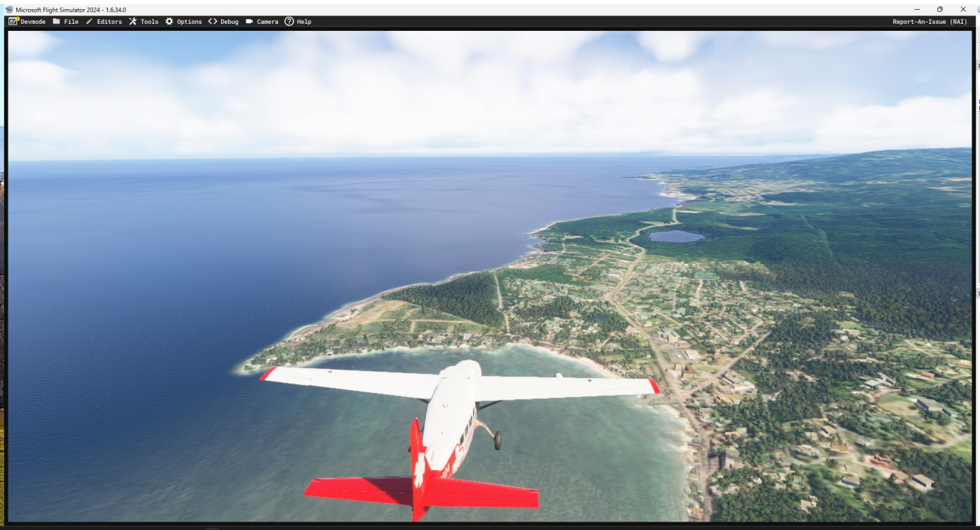The height and width of the screenshot is (530, 980).
Task: Open the Camera menu label
Action: point(267,22)
